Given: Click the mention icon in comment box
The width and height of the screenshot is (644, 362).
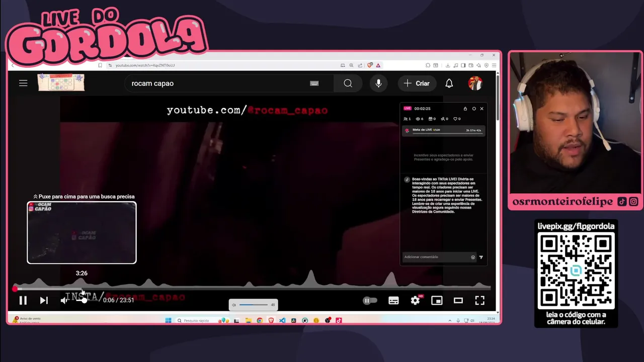Looking at the screenshot, I should (x=473, y=257).
